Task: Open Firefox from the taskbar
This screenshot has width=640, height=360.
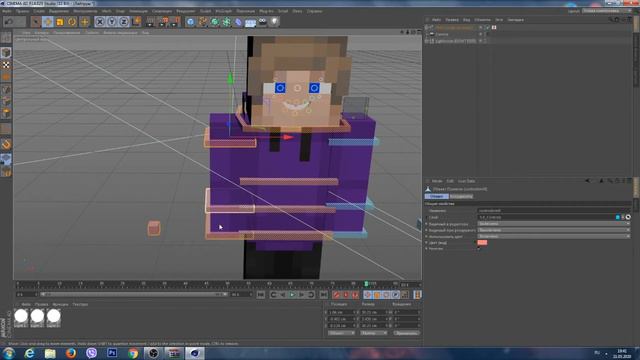Action: click(x=71, y=353)
